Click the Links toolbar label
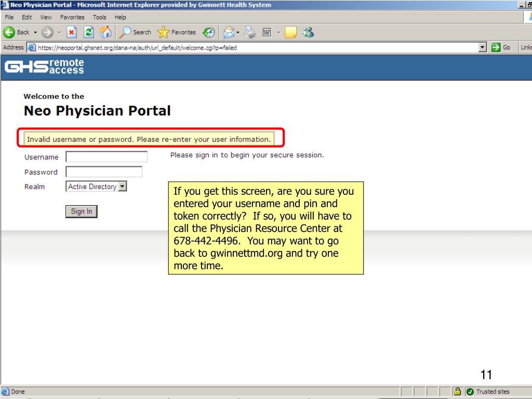 click(527, 47)
